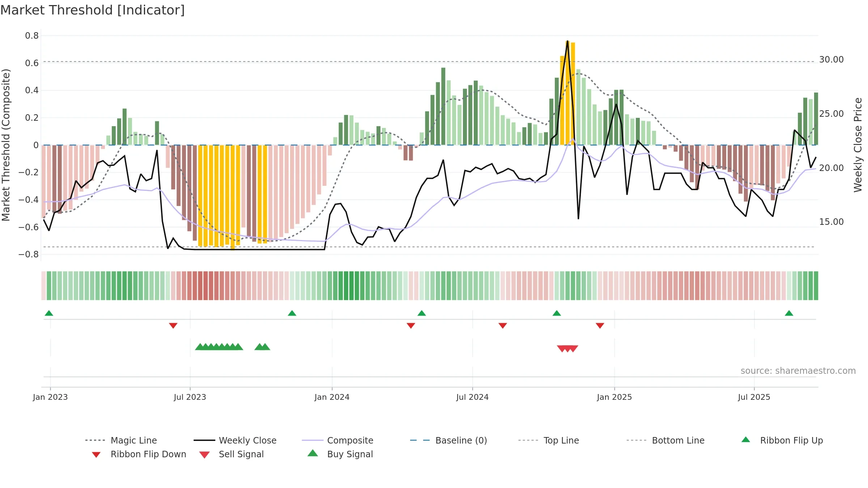Click the last Sell Signal triangle in November 2024

(x=574, y=348)
